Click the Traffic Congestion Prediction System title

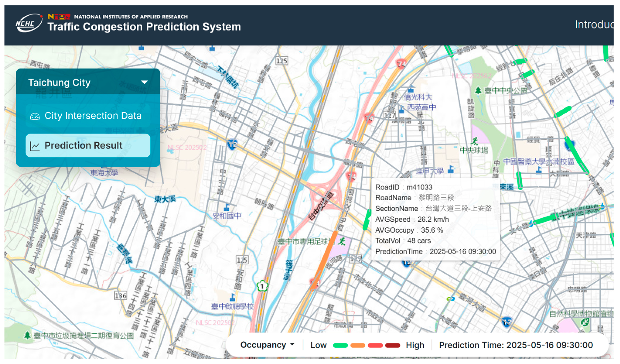click(x=144, y=27)
